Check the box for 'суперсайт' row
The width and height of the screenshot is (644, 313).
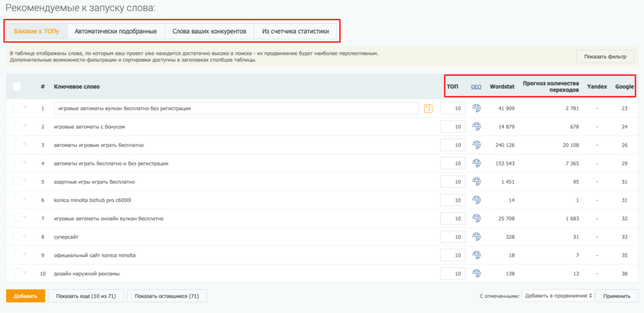17,236
